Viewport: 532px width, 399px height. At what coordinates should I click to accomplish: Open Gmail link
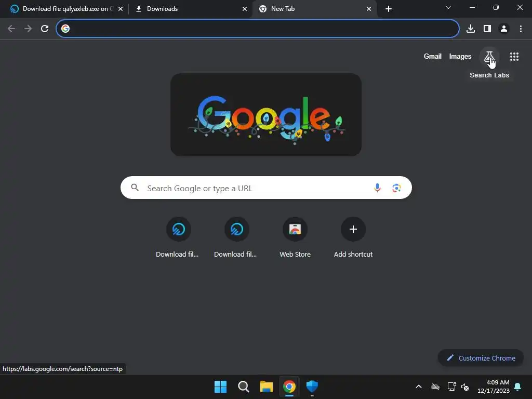(433, 56)
